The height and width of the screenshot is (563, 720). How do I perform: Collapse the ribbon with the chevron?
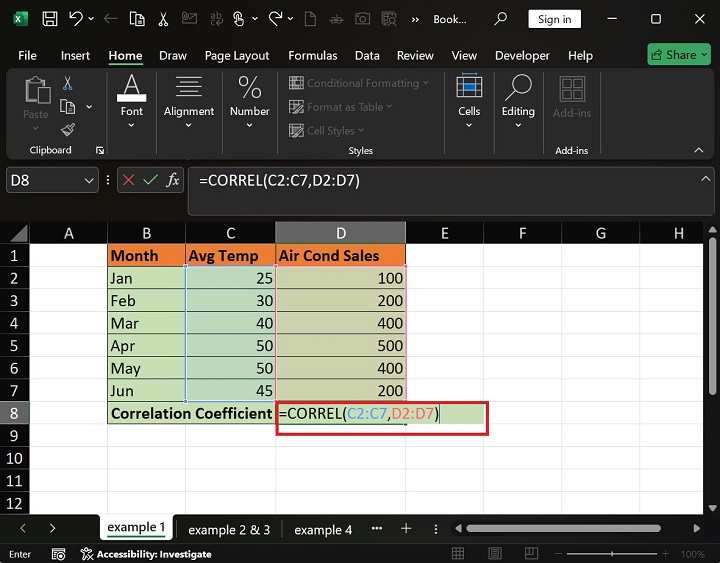click(701, 150)
